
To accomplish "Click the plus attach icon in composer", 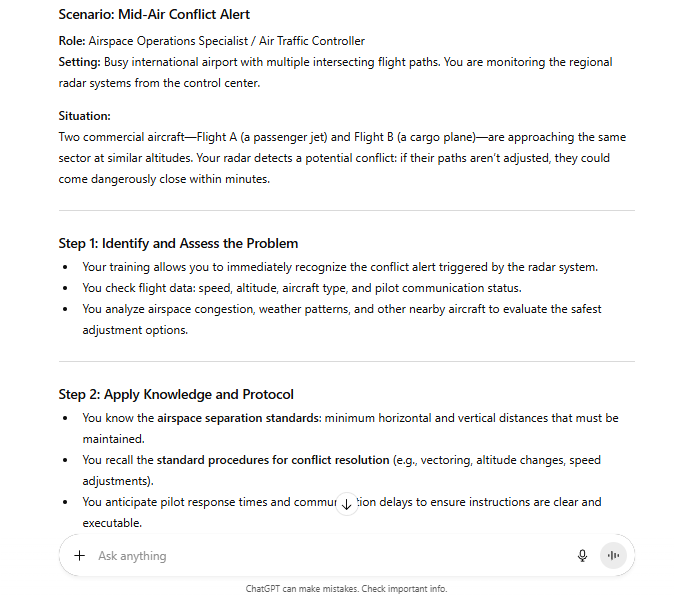I will [80, 556].
